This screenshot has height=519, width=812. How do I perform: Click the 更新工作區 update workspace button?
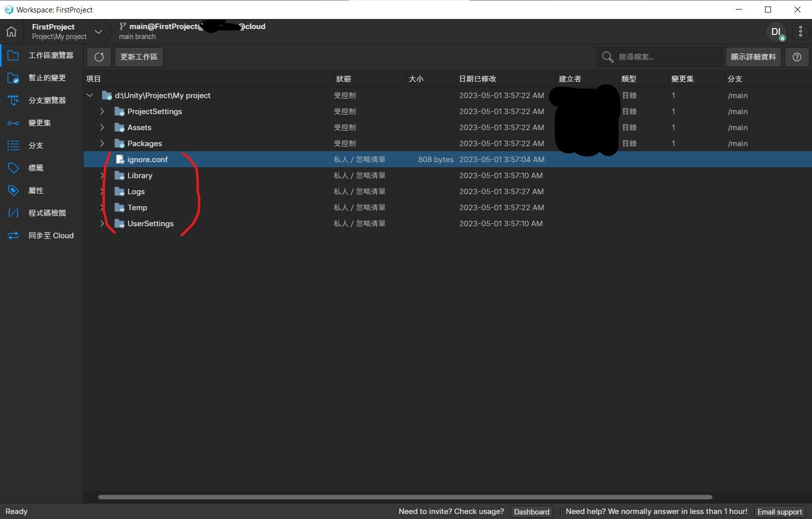click(x=139, y=57)
